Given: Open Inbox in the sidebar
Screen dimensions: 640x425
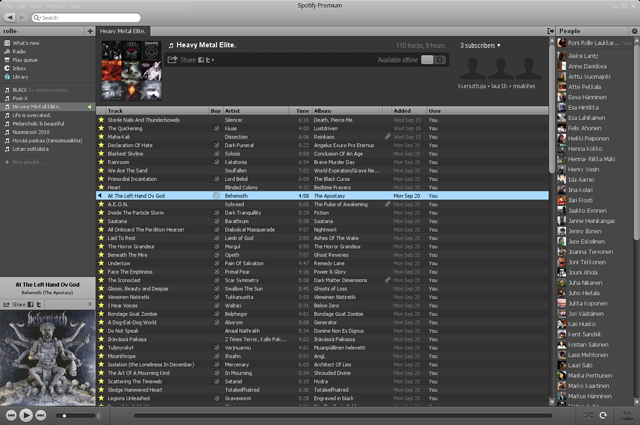Looking at the screenshot, I should (x=19, y=68).
